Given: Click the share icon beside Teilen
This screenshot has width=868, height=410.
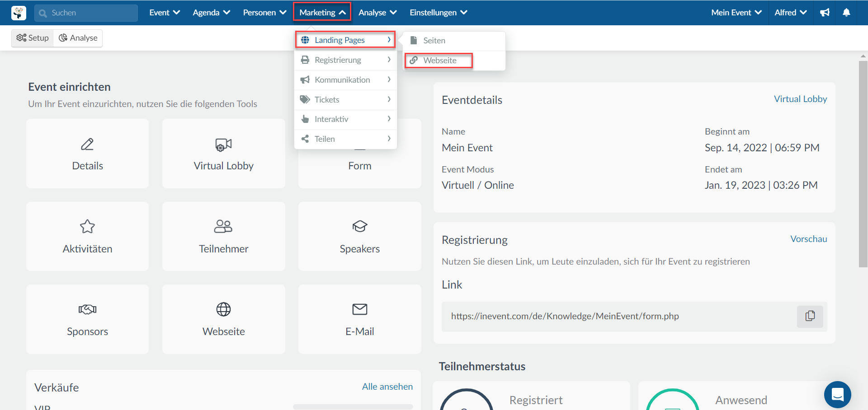Looking at the screenshot, I should point(305,139).
